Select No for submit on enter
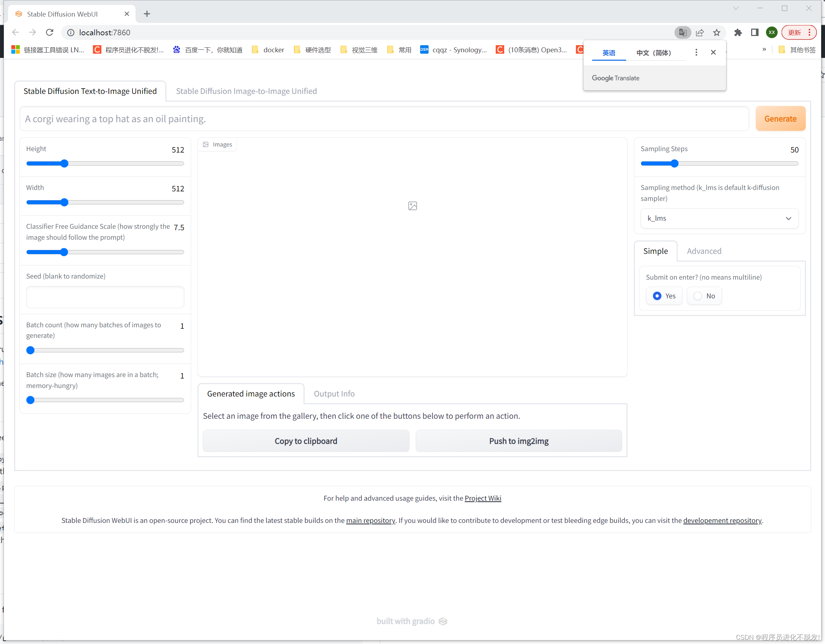This screenshot has width=825, height=644. [x=698, y=296]
